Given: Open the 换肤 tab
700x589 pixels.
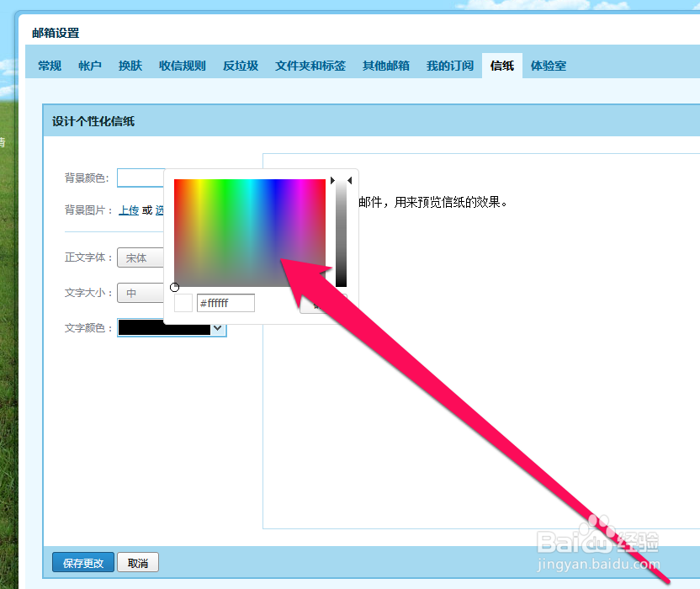Looking at the screenshot, I should pos(130,66).
